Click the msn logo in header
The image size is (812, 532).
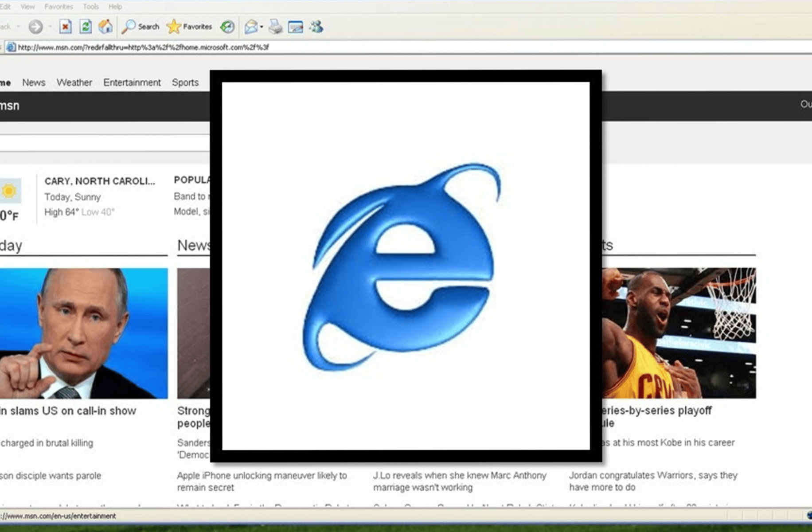10,106
